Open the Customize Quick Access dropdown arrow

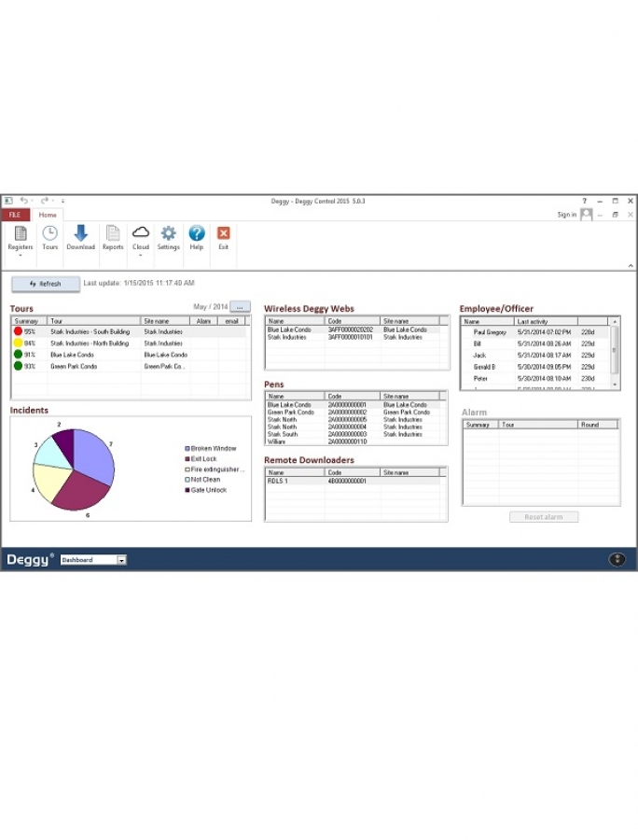pos(62,201)
